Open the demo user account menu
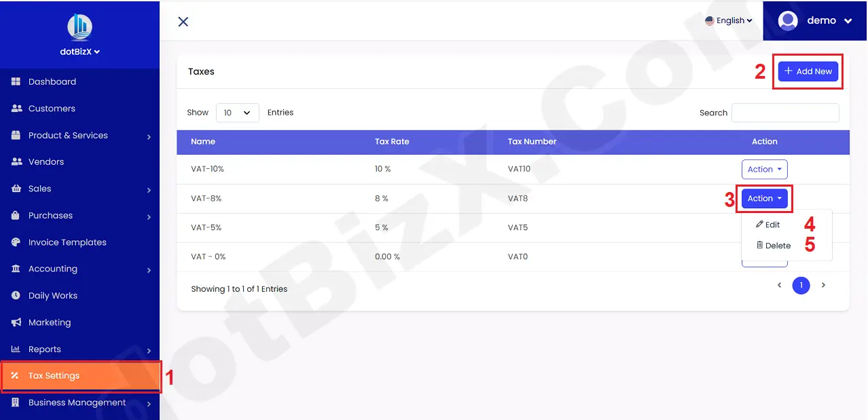 (x=822, y=20)
